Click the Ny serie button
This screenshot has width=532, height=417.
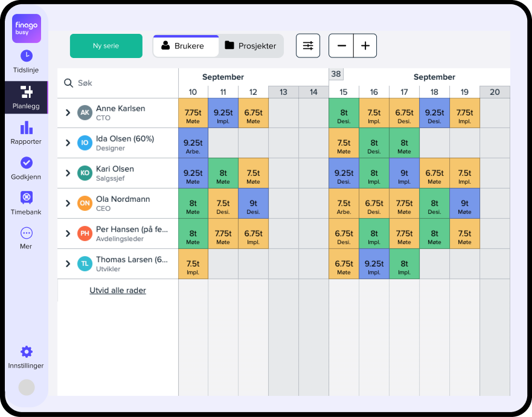pos(106,45)
